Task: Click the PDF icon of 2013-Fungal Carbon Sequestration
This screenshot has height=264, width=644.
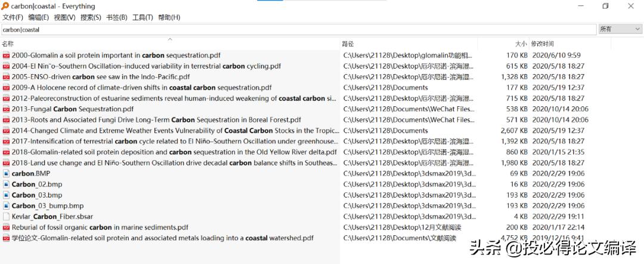Action: tap(6, 109)
